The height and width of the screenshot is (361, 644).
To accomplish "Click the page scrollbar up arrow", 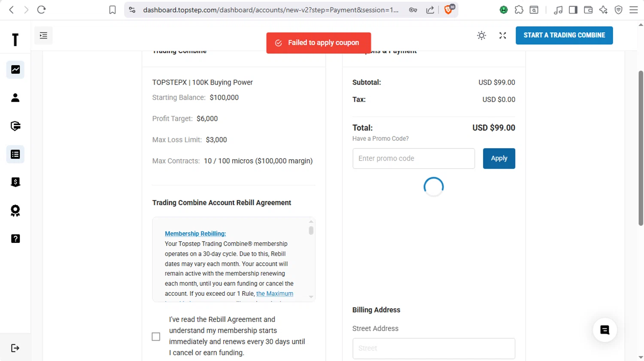I will 641,24.
